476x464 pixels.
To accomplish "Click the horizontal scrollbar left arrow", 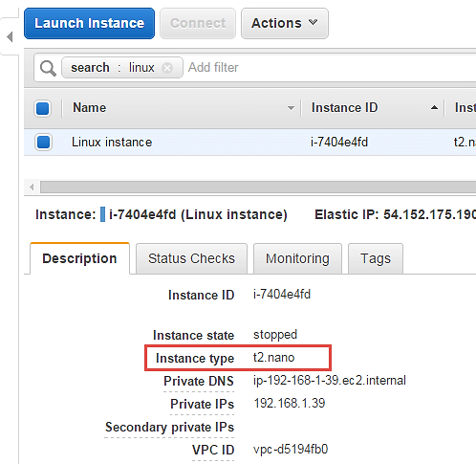I will [x=32, y=187].
